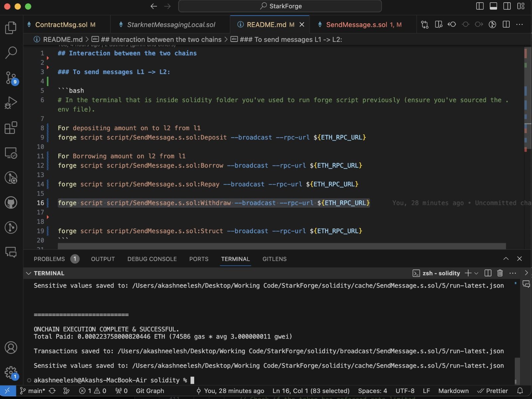Go forward with the navigation arrow
The image size is (532, 399).
tap(168, 6)
